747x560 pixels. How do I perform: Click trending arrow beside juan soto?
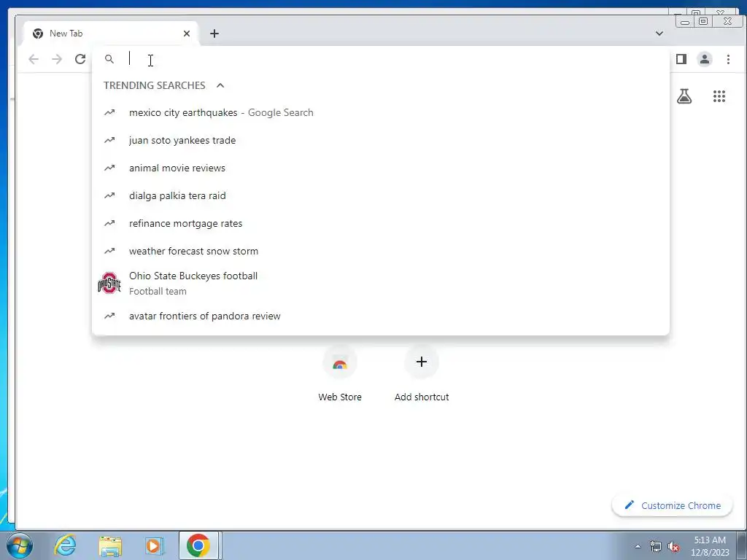(x=109, y=141)
